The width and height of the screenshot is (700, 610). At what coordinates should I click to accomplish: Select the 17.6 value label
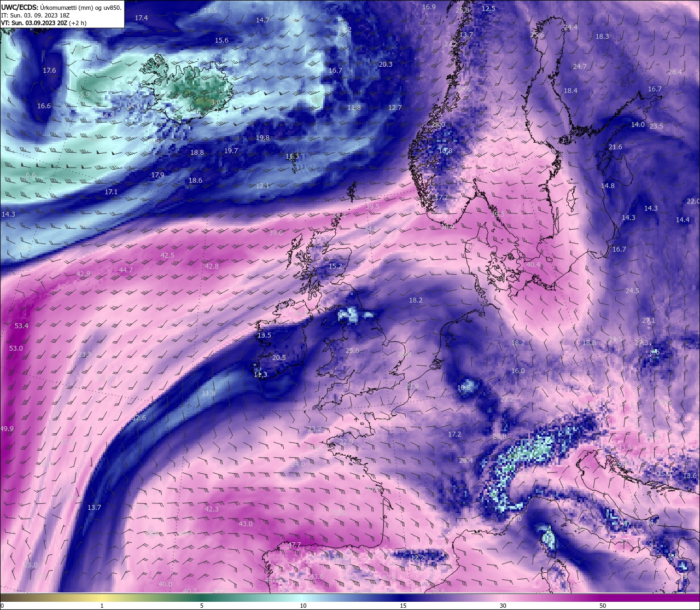[49, 70]
